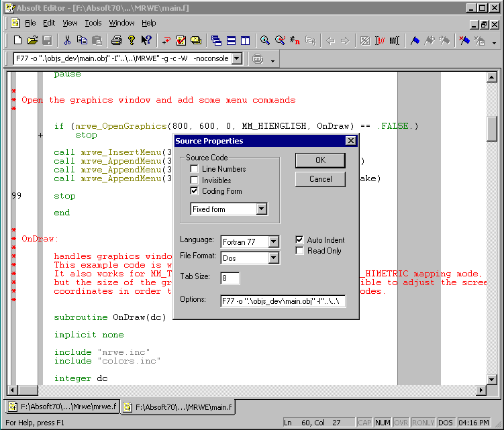Switch to the main.f document tab
The width and height of the screenshot is (504, 430).
click(x=178, y=407)
